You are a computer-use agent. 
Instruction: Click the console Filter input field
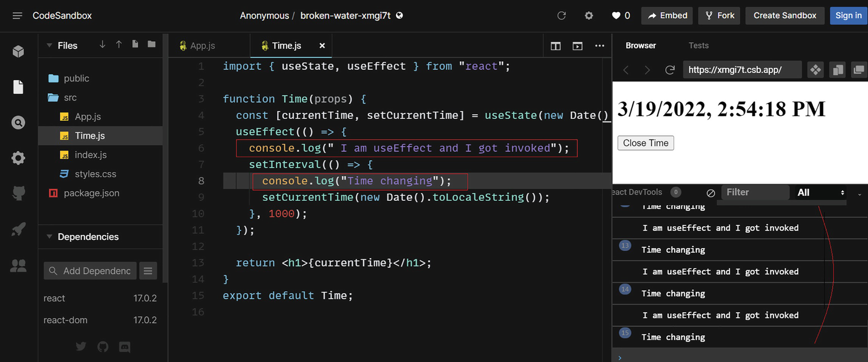(x=754, y=192)
